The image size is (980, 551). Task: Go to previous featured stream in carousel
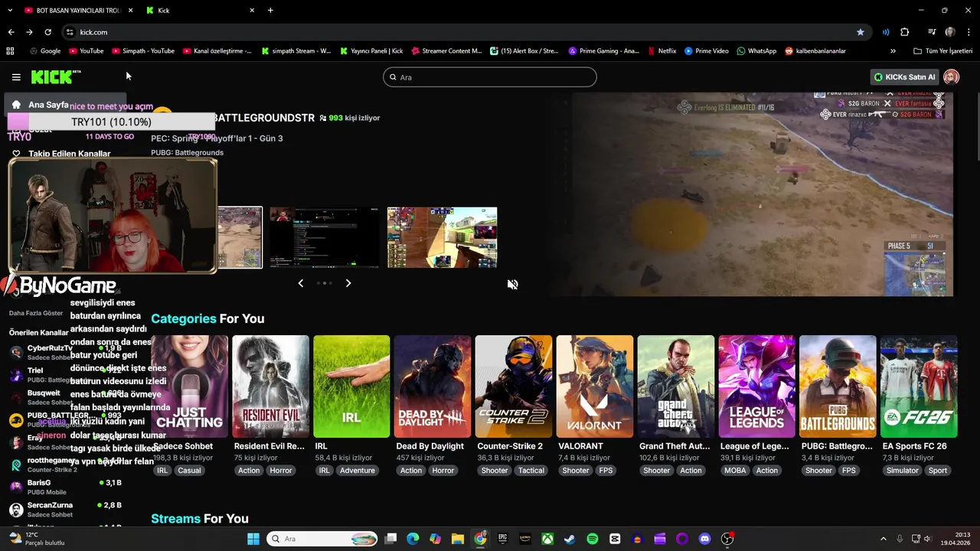300,283
